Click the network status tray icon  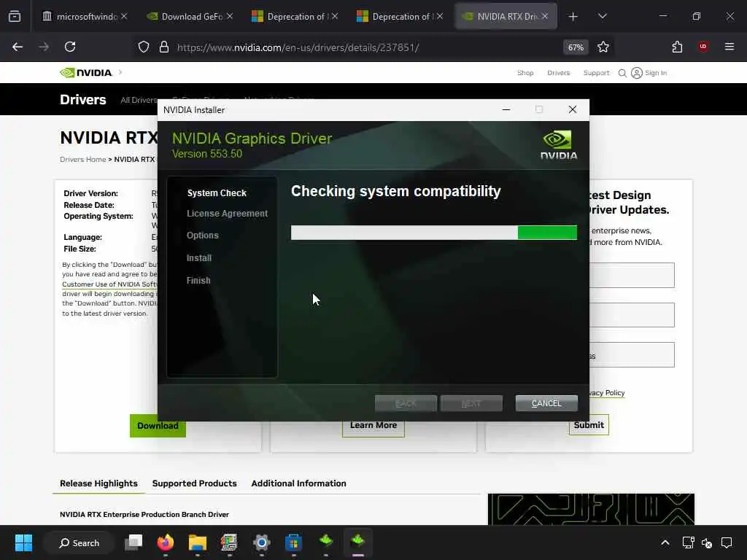pyautogui.click(x=687, y=542)
